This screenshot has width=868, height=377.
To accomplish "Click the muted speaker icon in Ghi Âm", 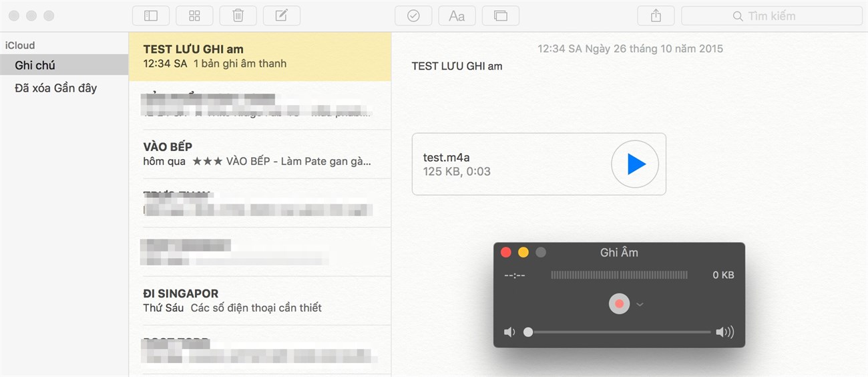I will point(509,332).
